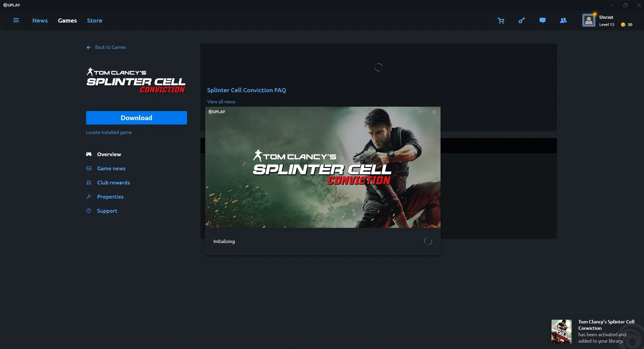This screenshot has height=349, width=644.
Task: Restore down the main Uplay window
Action: (x=626, y=5)
